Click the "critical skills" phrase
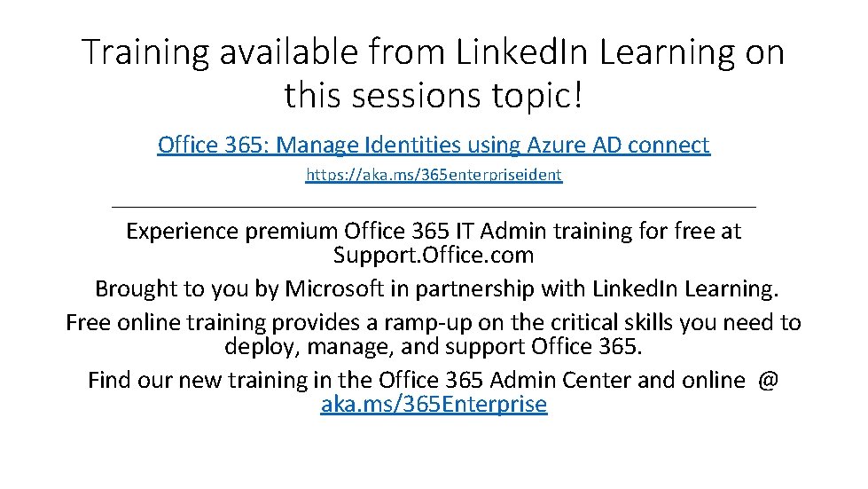This screenshot has width=868, height=489. [x=573, y=322]
